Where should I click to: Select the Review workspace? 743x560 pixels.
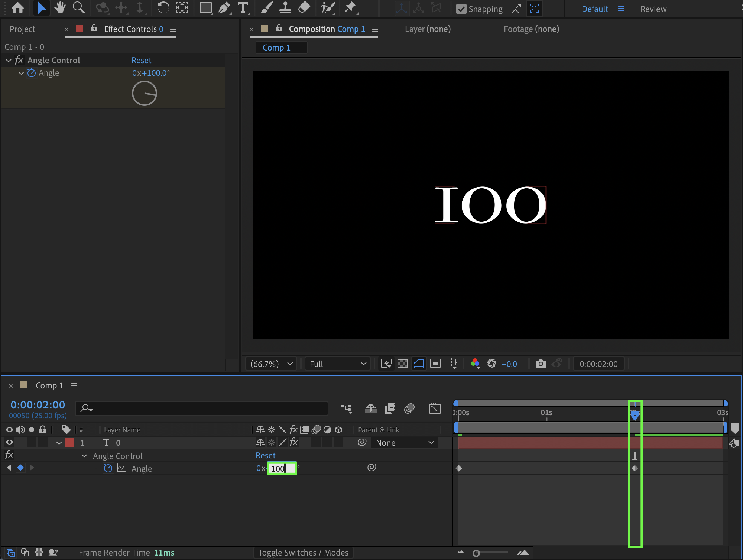point(653,9)
